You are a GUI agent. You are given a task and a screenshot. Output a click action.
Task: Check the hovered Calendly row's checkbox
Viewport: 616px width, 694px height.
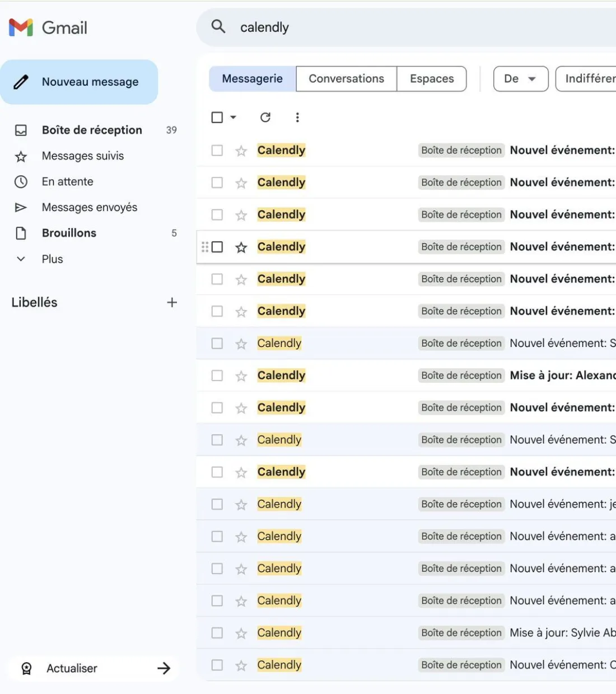click(x=217, y=247)
